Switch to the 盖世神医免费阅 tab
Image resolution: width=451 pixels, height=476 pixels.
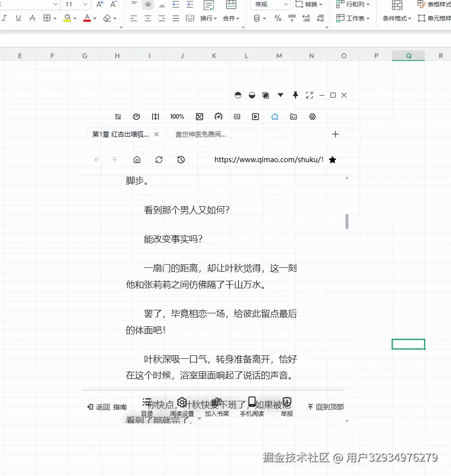coord(201,134)
